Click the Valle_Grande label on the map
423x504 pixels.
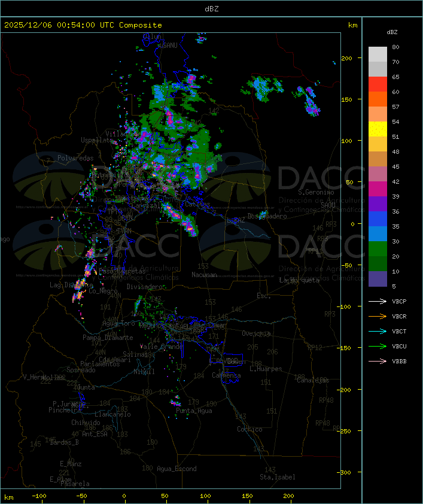[162, 347]
